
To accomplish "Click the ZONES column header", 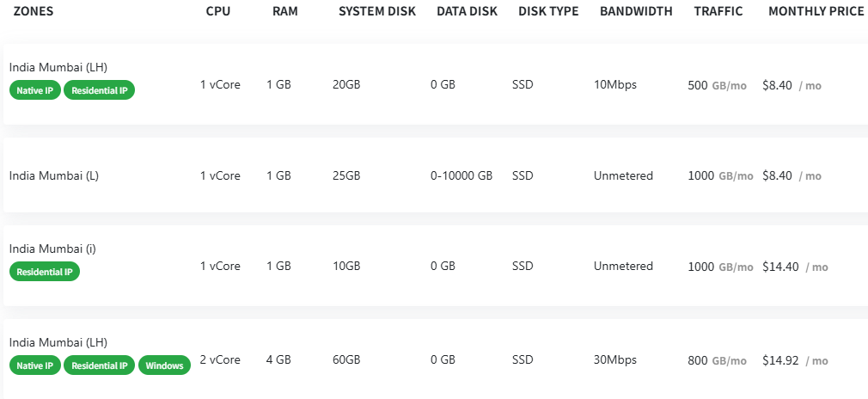I will click(34, 12).
